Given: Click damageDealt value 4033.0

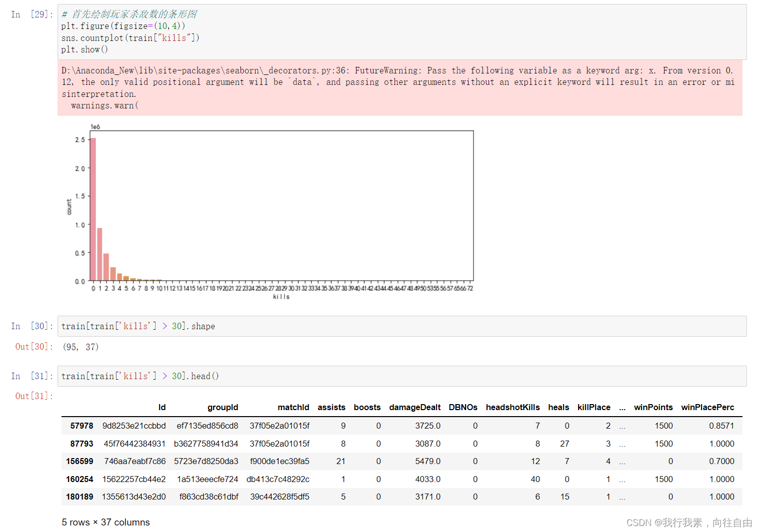Looking at the screenshot, I should click(x=428, y=480).
